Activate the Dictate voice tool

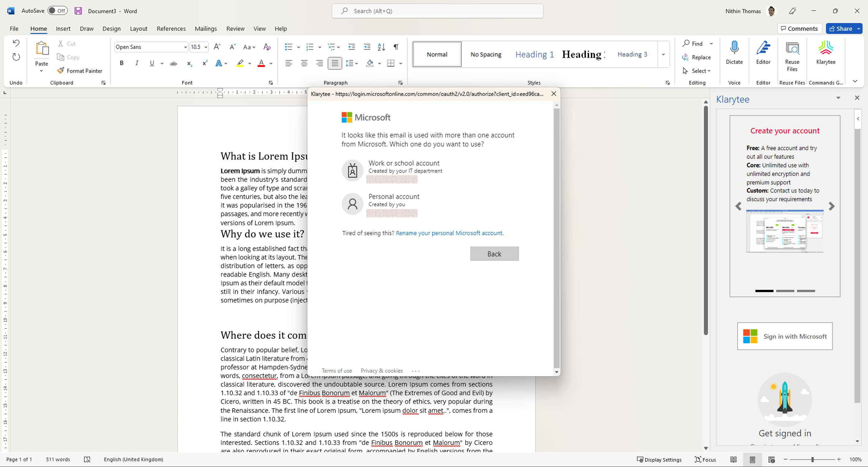coord(735,54)
